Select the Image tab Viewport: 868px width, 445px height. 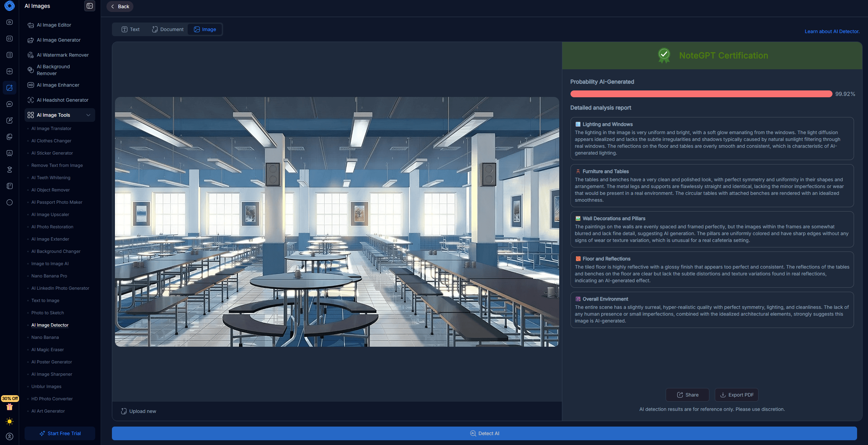(x=205, y=29)
